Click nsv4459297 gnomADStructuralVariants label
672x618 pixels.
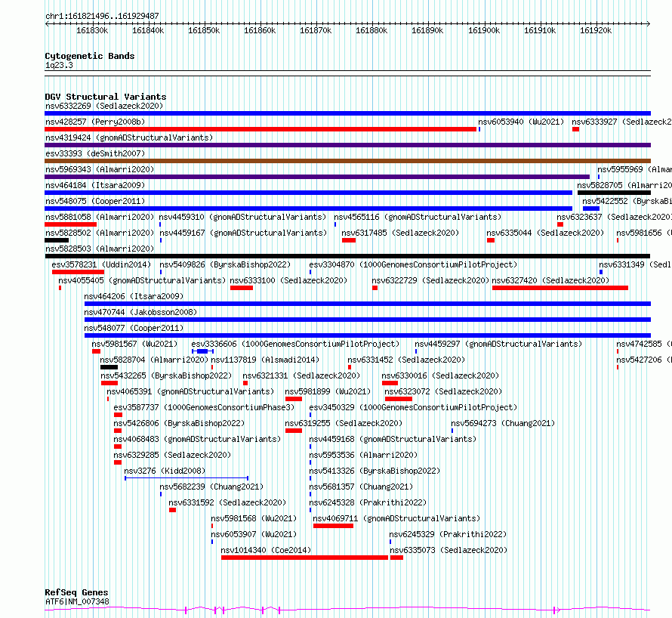[x=498, y=344]
